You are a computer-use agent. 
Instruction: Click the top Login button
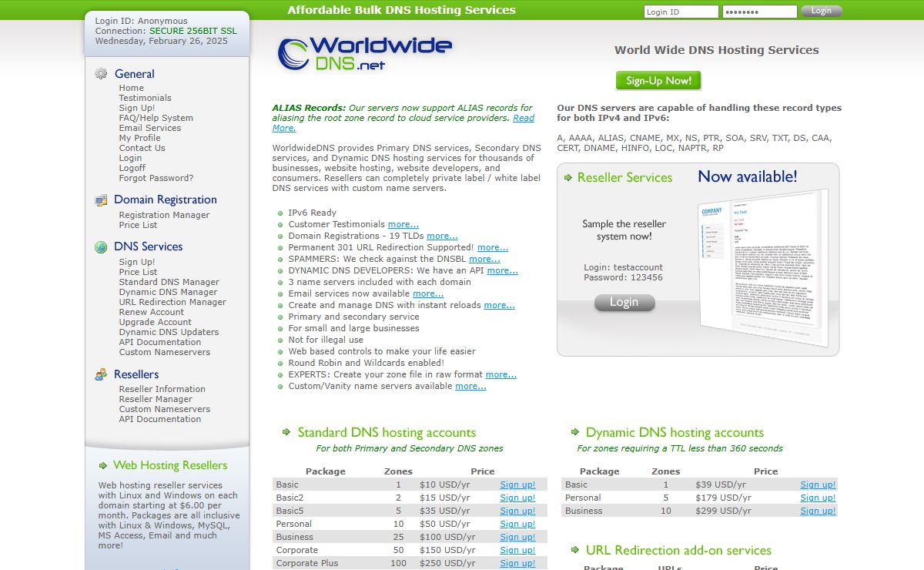(x=822, y=11)
